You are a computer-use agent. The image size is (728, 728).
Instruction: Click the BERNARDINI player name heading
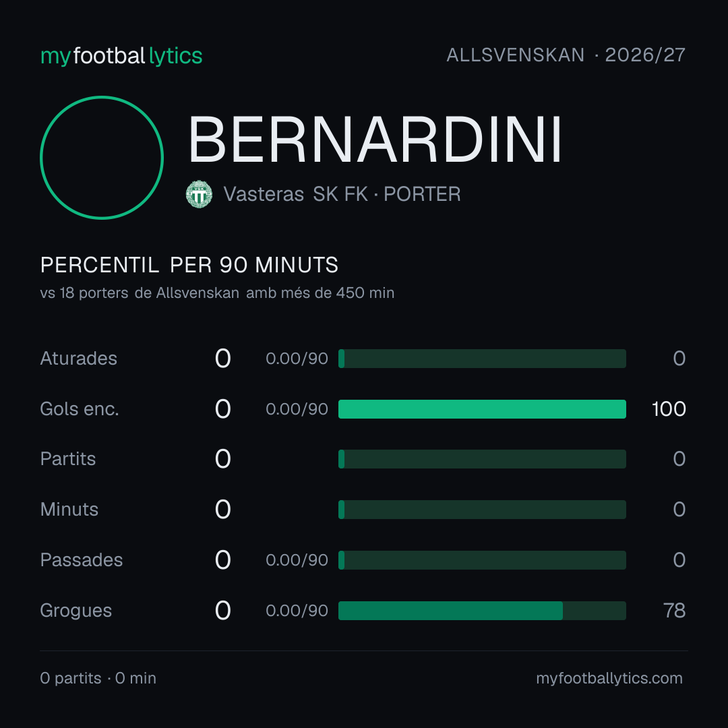[375, 140]
